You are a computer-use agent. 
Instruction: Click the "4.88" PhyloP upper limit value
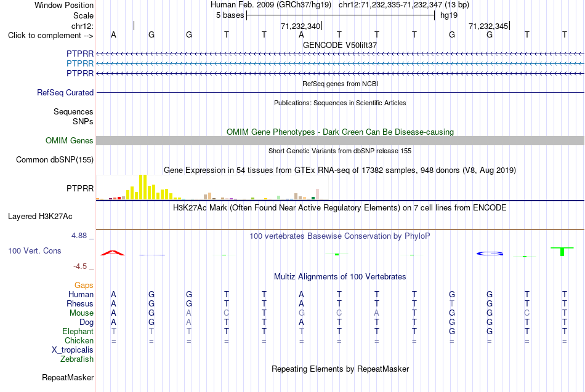coord(79,236)
